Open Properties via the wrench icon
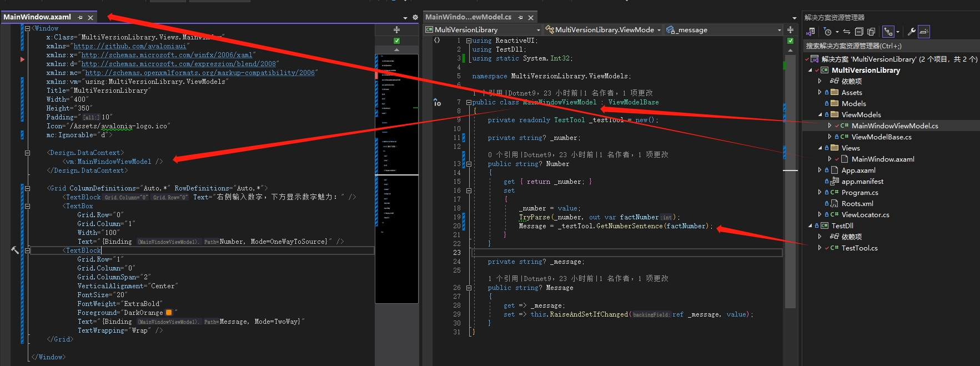 [x=911, y=32]
